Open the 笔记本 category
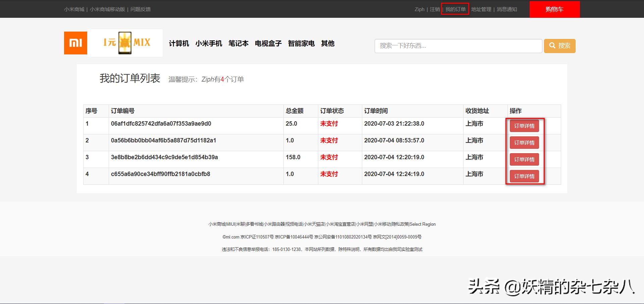Screen dimensions: 644x304 pos(238,44)
